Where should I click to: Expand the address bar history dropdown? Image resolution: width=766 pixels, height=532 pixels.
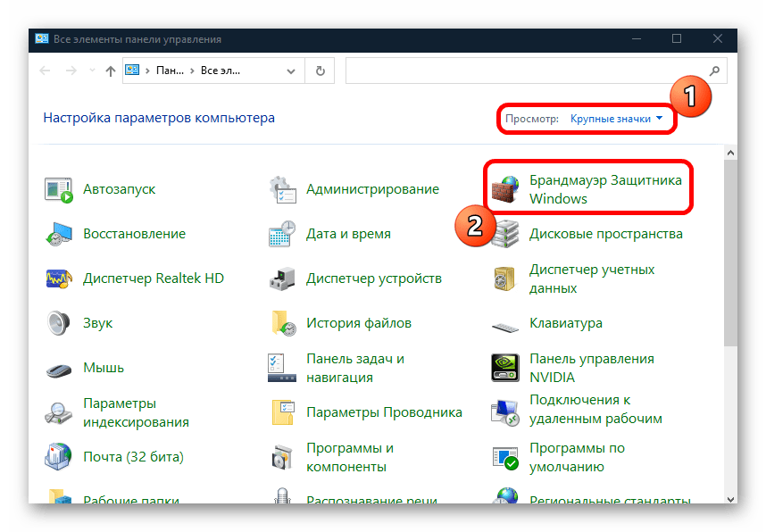click(x=291, y=71)
